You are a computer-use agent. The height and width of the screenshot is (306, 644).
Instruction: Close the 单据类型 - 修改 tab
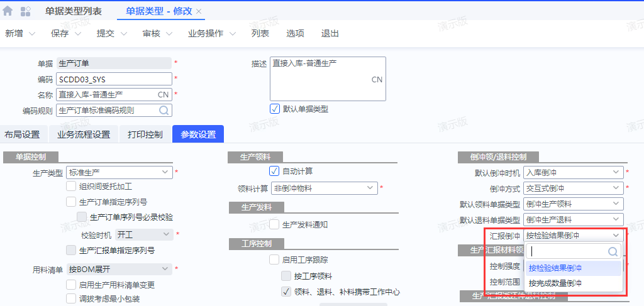[x=199, y=12]
